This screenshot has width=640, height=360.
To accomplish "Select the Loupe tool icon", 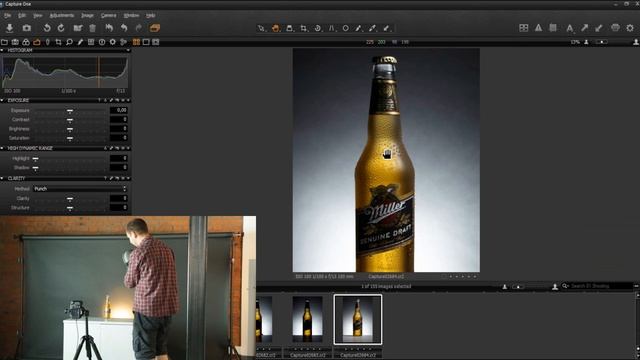I will pos(289,28).
